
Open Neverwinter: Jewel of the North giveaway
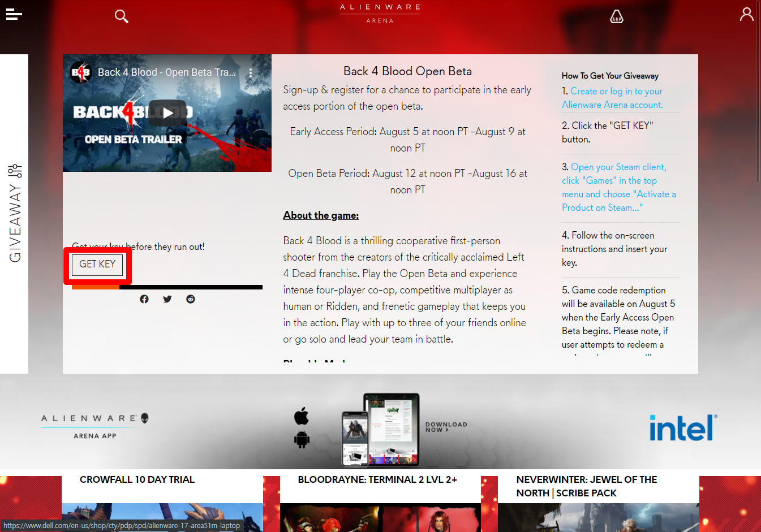coord(587,486)
